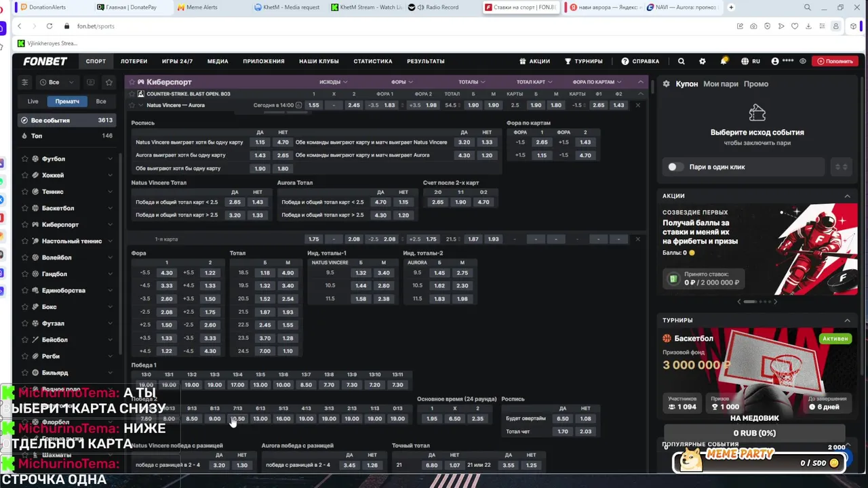The image size is (868, 488).
Task: Collapse Natus Vincere — Aurora match details
Action: pos(141,105)
